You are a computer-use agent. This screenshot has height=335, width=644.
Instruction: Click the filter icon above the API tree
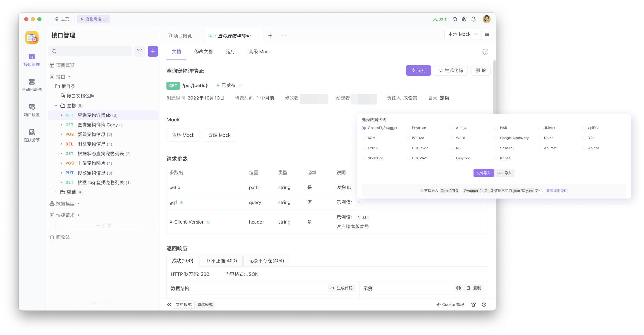(x=140, y=51)
